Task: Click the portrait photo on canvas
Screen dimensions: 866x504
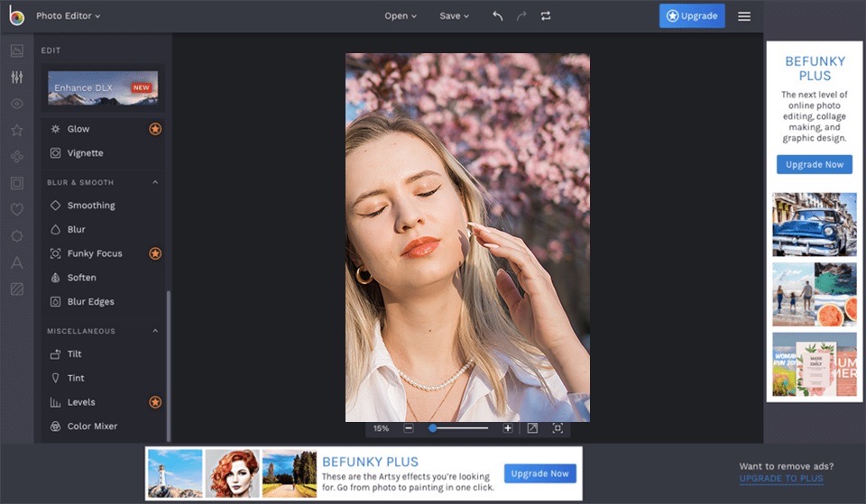Action: pyautogui.click(x=467, y=237)
